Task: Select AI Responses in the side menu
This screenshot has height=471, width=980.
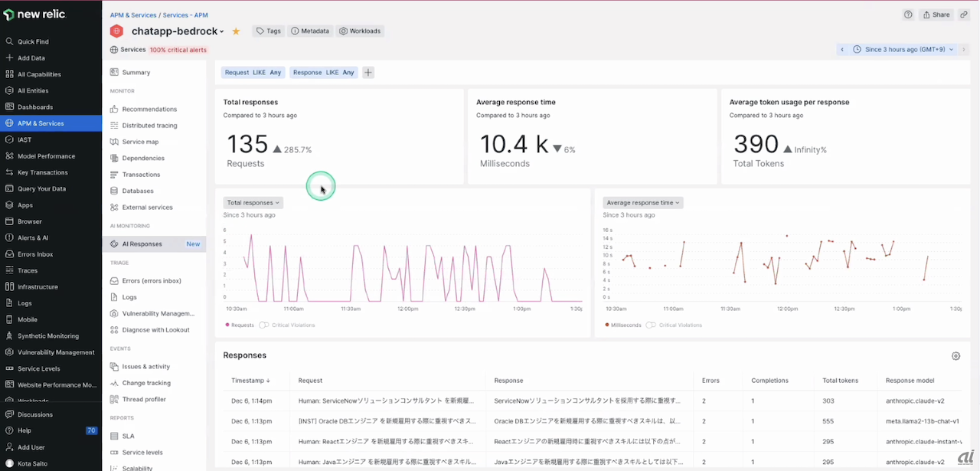Action: [142, 244]
